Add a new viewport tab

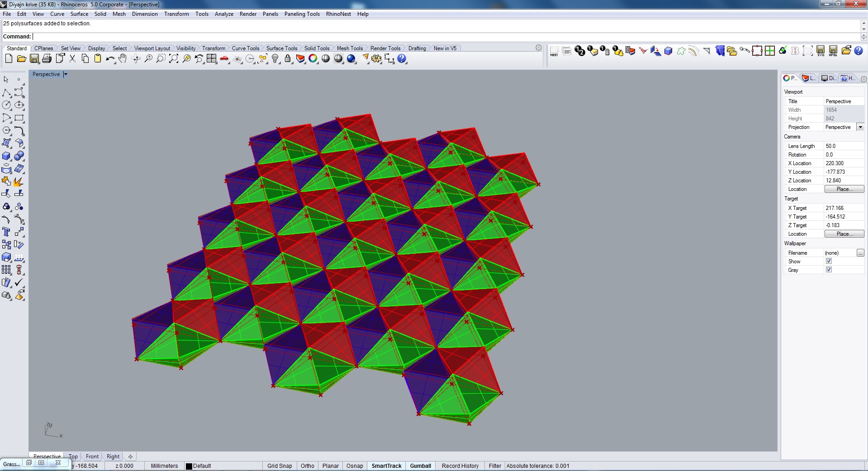tap(130, 457)
